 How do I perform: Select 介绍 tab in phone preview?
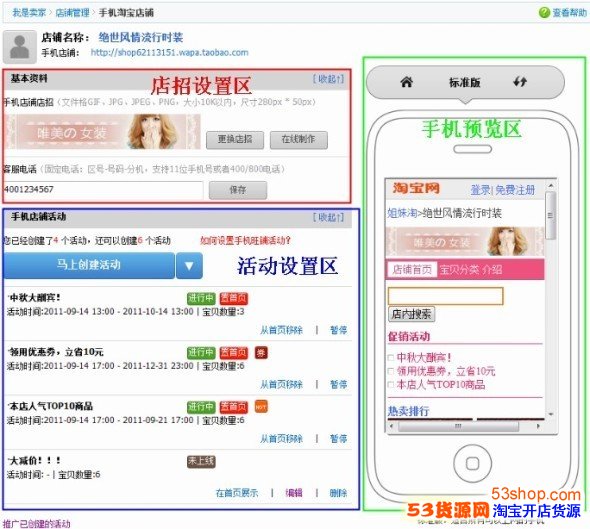point(492,269)
